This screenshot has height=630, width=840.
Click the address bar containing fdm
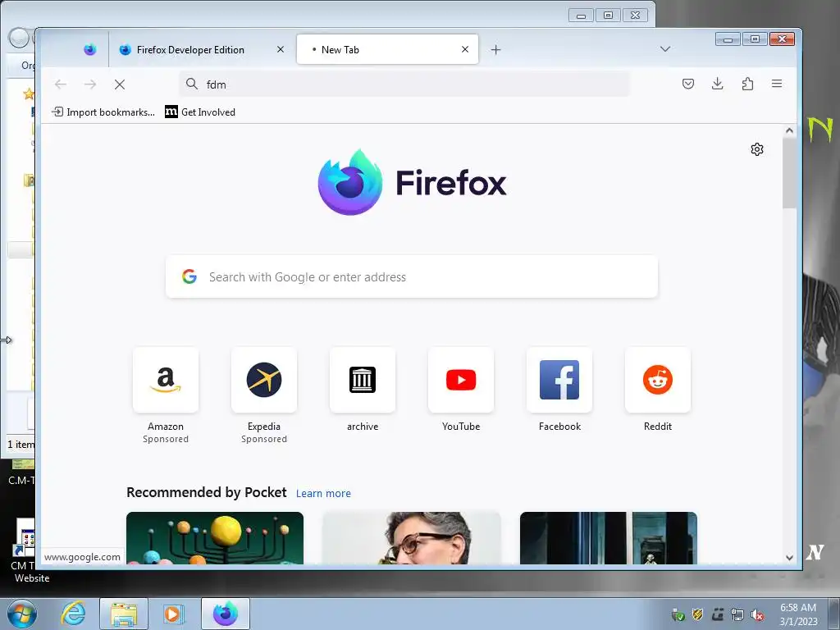point(404,84)
